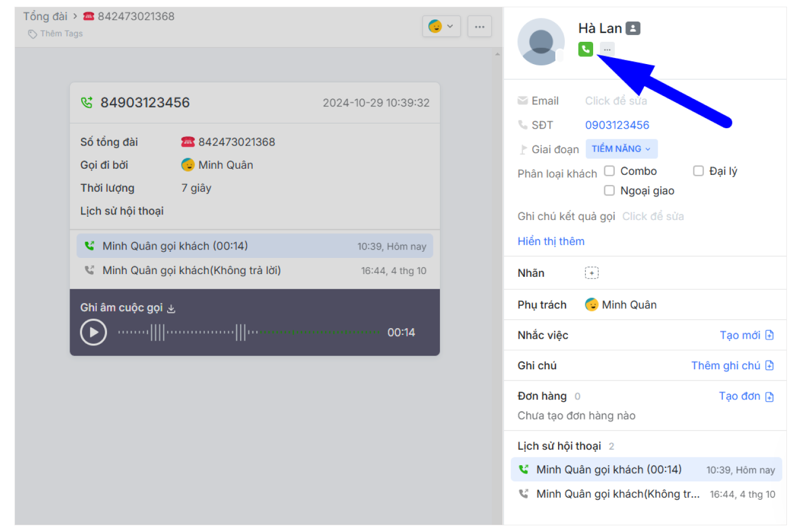Image resolution: width=802 pixels, height=532 pixels.
Task: Open the more options button under Hà Lan
Action: (607, 49)
